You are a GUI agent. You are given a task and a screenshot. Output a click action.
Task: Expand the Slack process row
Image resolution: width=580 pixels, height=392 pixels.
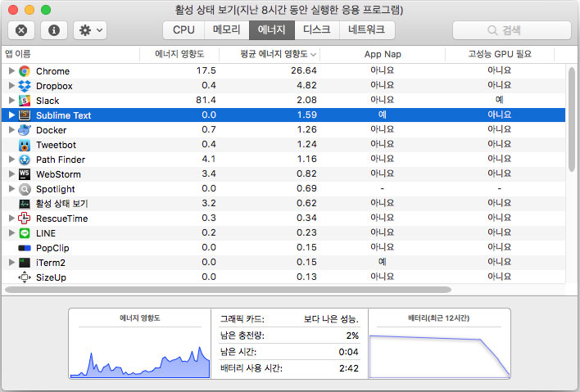pyautogui.click(x=11, y=100)
